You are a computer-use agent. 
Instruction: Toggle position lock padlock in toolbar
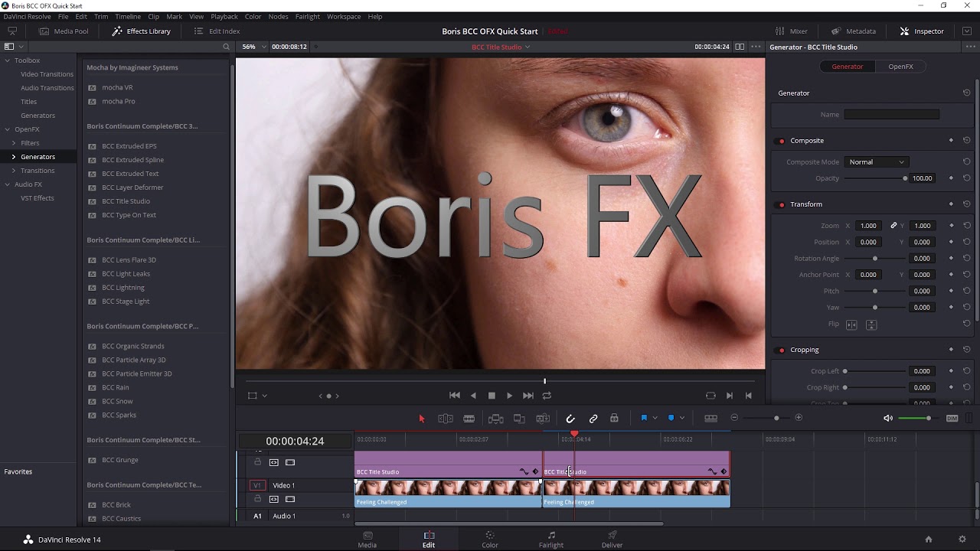614,418
